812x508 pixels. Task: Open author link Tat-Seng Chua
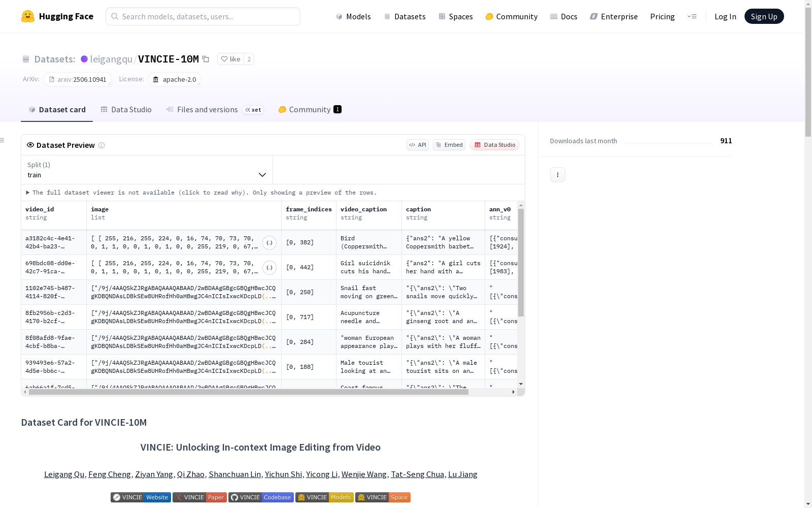418,474
